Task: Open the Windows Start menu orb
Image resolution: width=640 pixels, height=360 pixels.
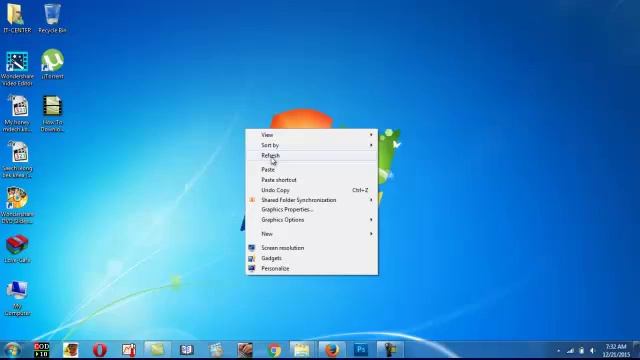Action: coord(12,350)
